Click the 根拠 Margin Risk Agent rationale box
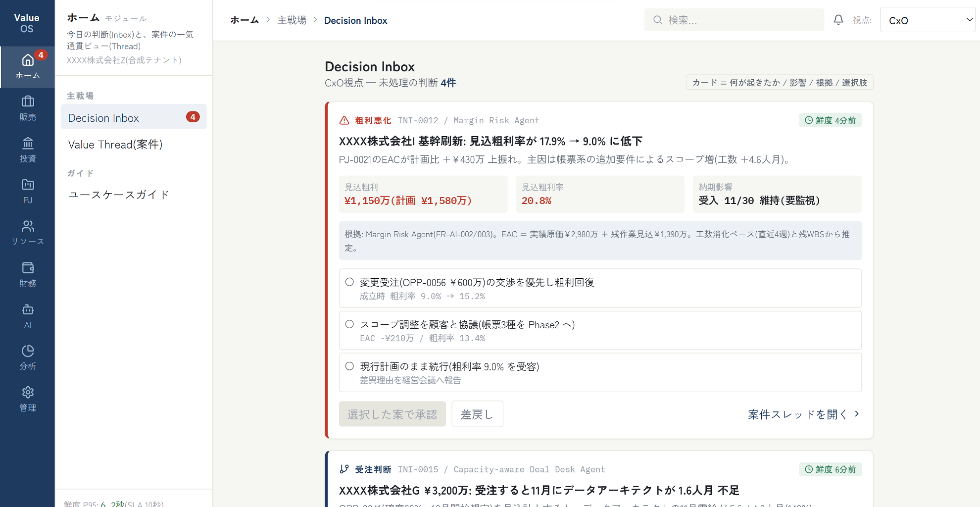 click(x=600, y=241)
